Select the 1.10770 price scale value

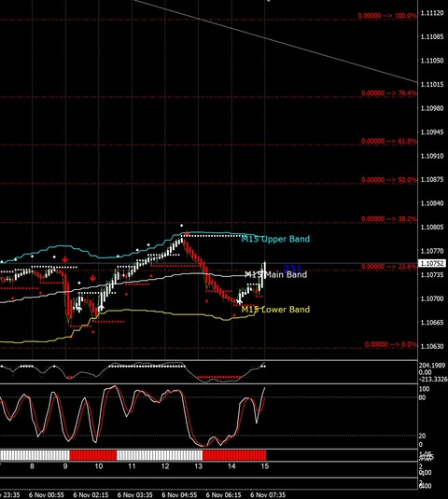click(432, 251)
